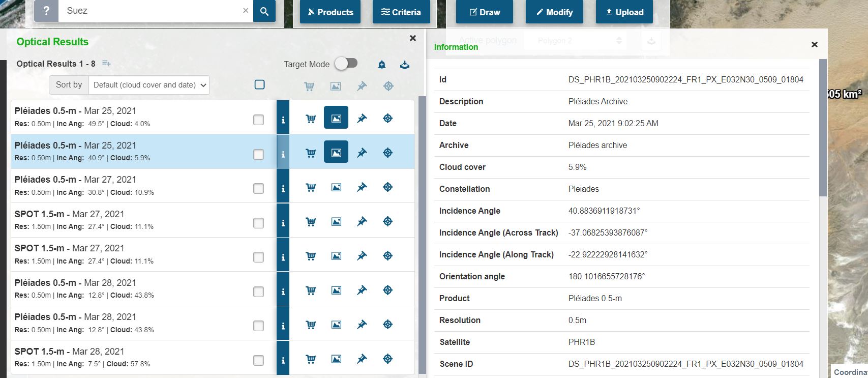Click the header cart icon above results
This screenshot has width=868, height=378.
pyautogui.click(x=309, y=86)
